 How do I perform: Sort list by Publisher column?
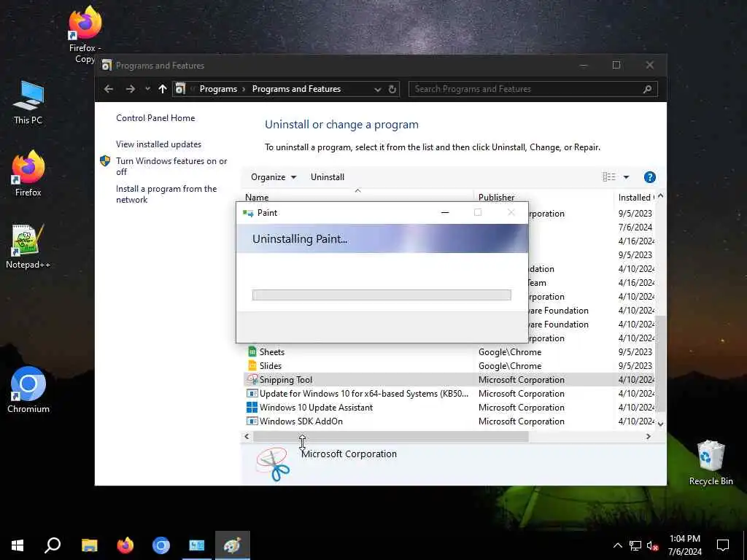click(496, 197)
